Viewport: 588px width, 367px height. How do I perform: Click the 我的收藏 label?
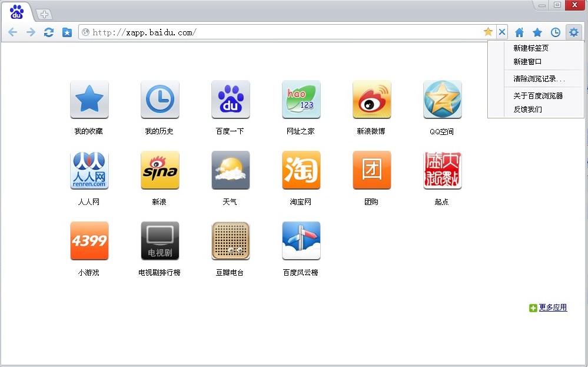click(88, 131)
